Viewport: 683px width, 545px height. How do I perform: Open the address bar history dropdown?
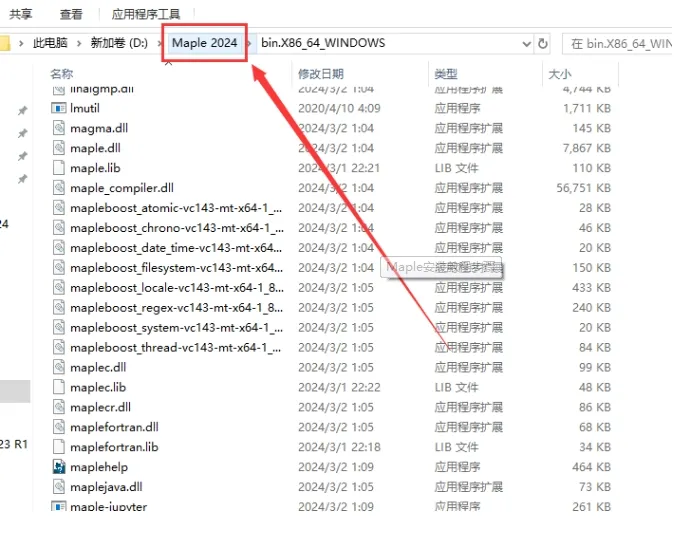tap(526, 44)
